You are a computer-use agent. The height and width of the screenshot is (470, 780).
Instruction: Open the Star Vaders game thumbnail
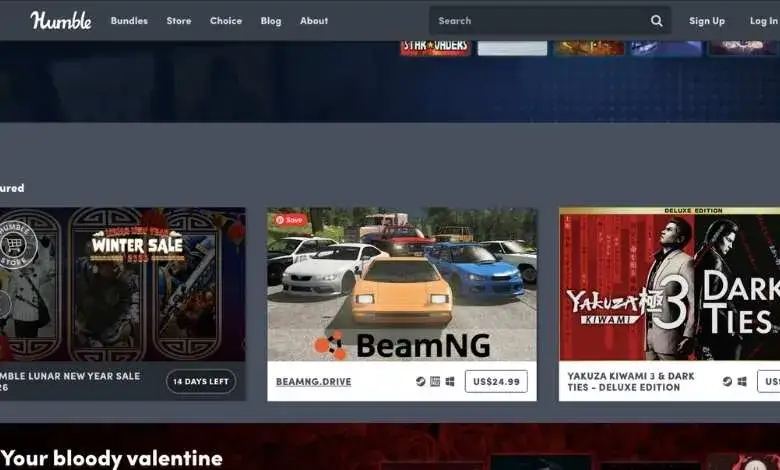point(435,47)
